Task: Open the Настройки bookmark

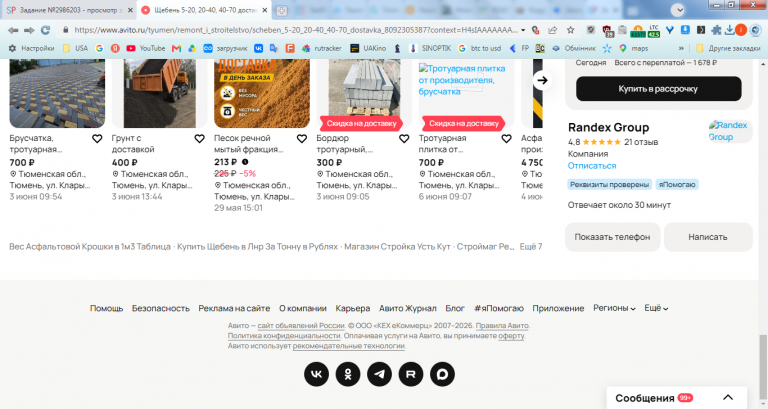Action: [32, 48]
